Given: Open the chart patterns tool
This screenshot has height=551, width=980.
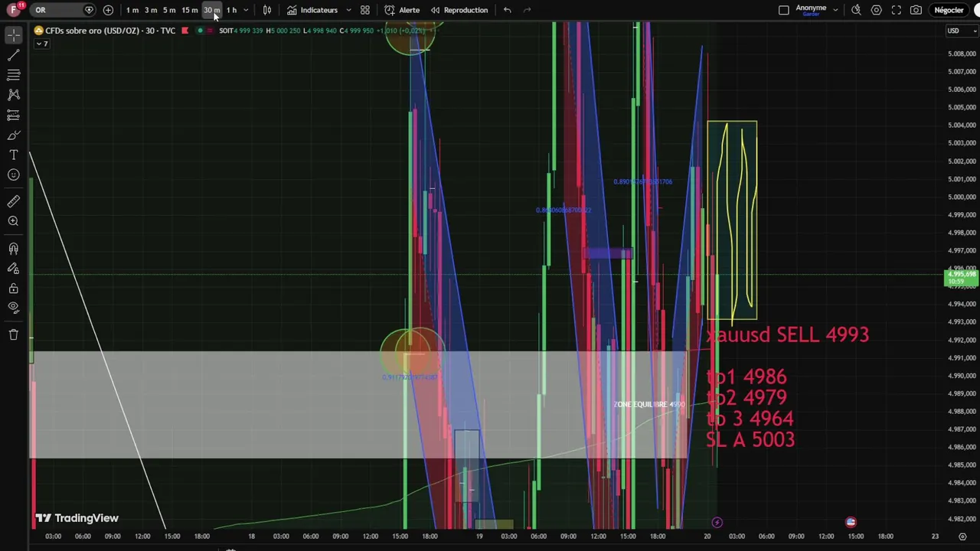Looking at the screenshot, I should pyautogui.click(x=14, y=95).
